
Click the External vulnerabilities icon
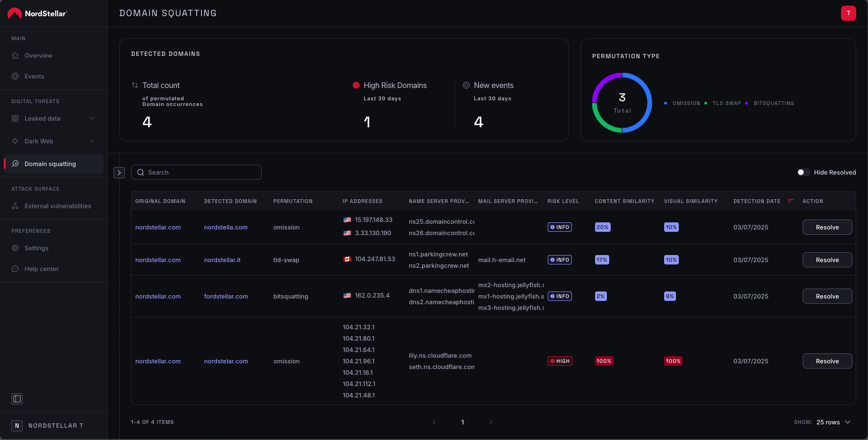15,206
